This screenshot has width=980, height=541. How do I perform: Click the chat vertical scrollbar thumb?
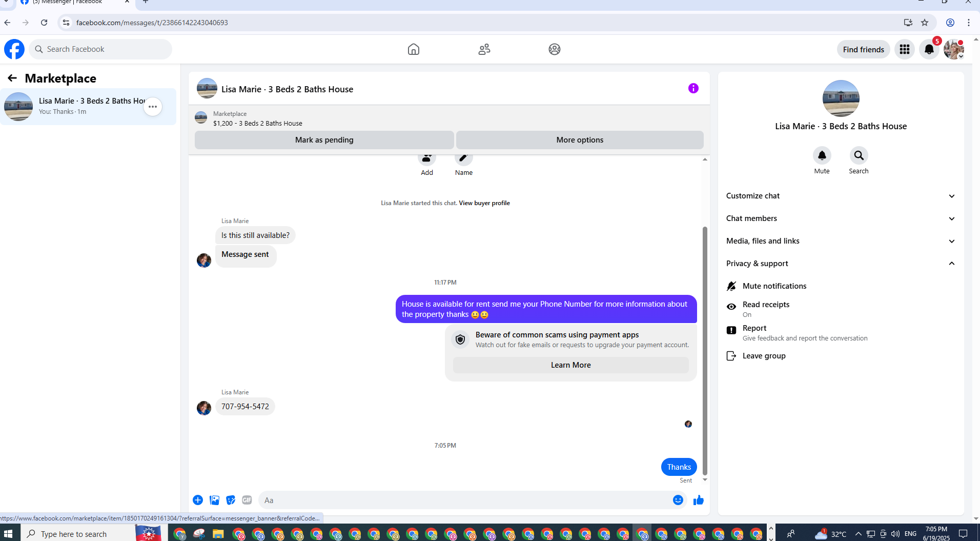705,351
